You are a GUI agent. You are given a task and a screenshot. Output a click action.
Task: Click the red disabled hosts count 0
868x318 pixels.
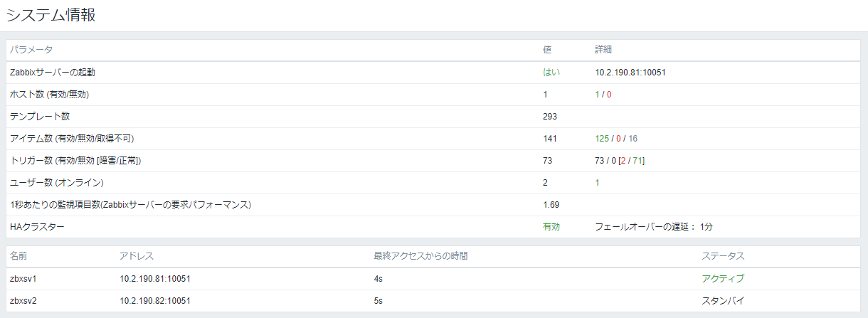pyautogui.click(x=610, y=95)
